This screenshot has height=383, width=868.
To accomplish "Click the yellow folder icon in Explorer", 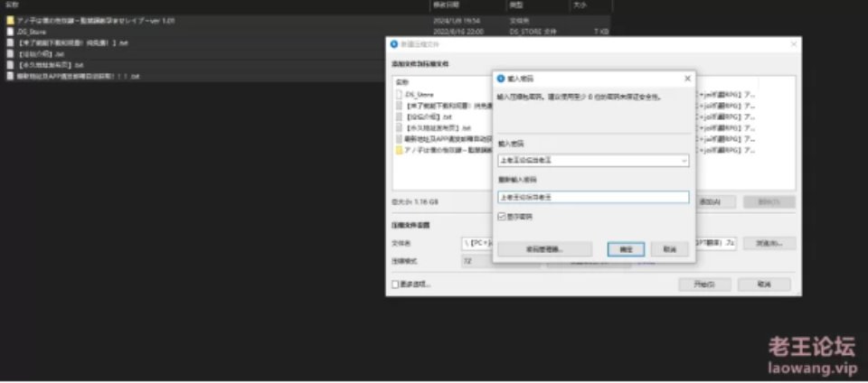I will [10, 21].
